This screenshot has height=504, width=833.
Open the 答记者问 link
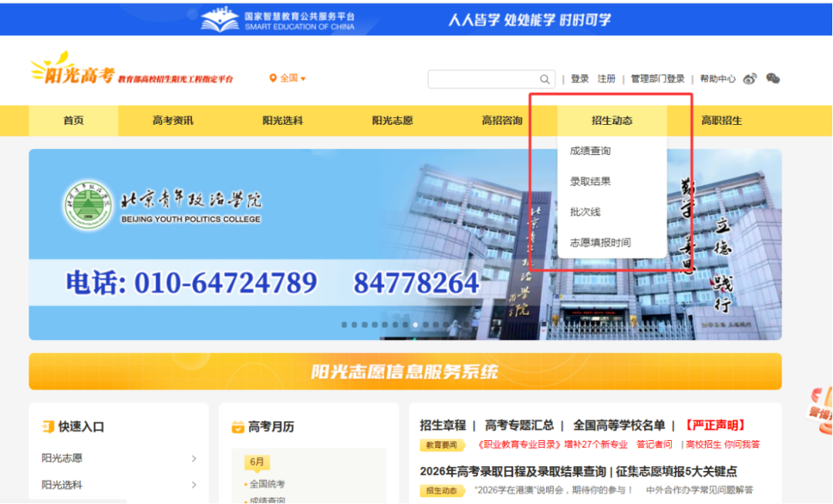pyautogui.click(x=654, y=445)
